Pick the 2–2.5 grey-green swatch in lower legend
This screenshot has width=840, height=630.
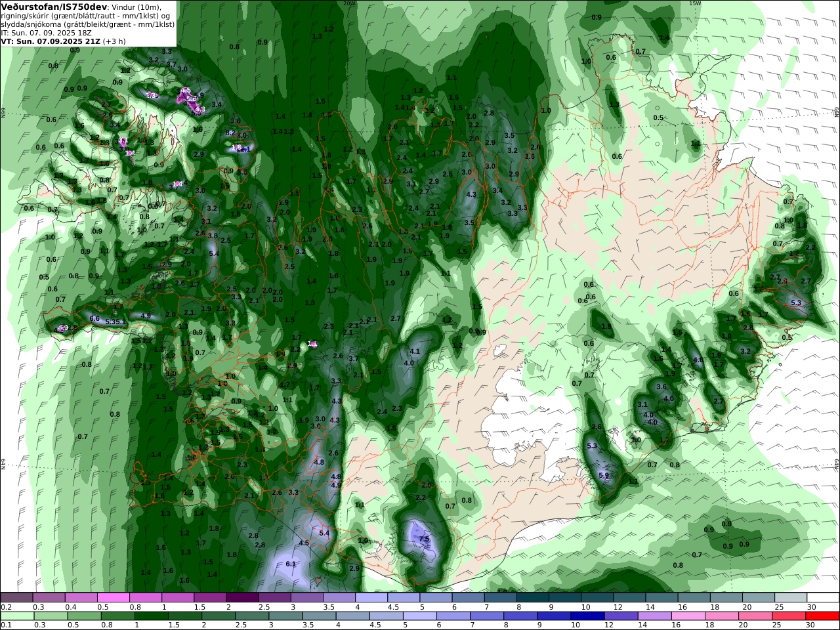(x=219, y=616)
